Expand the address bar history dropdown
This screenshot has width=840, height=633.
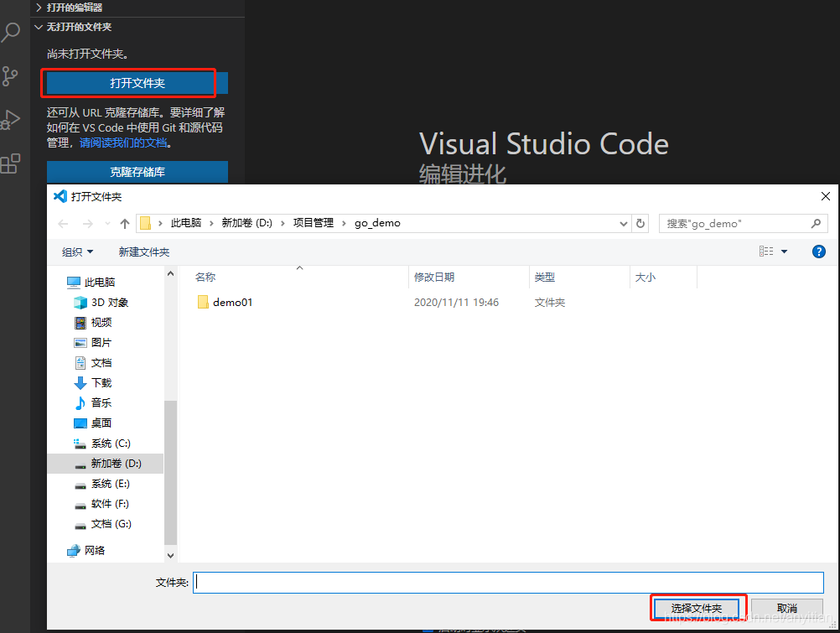624,224
